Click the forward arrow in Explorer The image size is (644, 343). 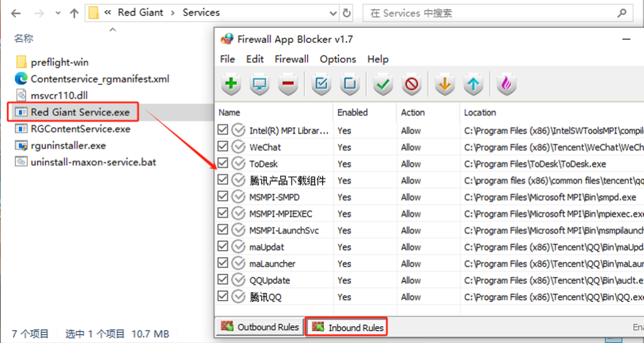39,13
